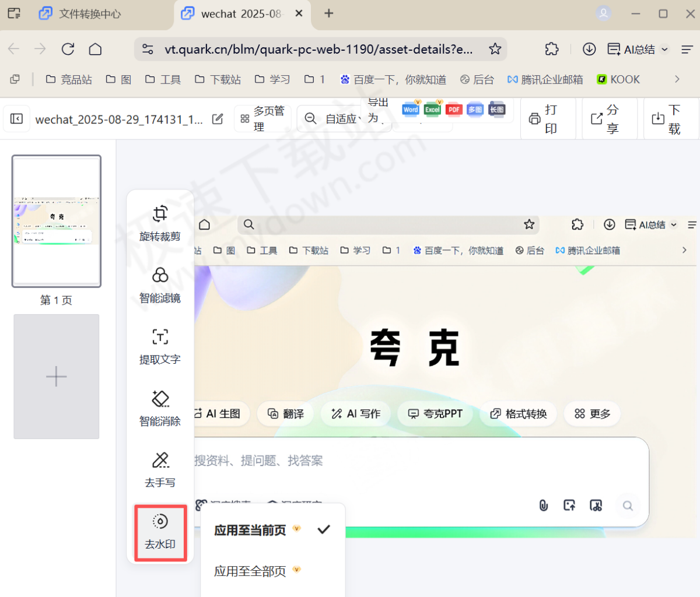Toggle 应用至当前页 selection checkmark
The height and width of the screenshot is (597, 700).
(x=324, y=530)
